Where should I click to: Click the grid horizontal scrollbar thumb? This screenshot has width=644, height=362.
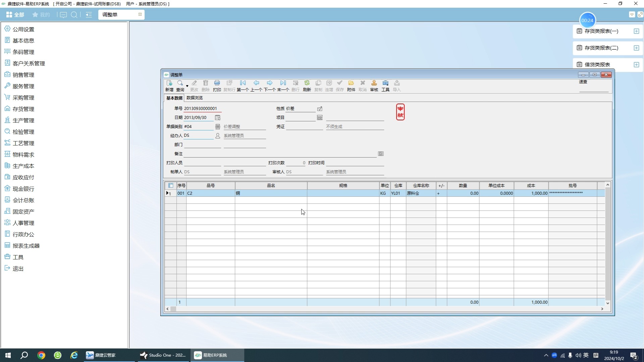173,309
